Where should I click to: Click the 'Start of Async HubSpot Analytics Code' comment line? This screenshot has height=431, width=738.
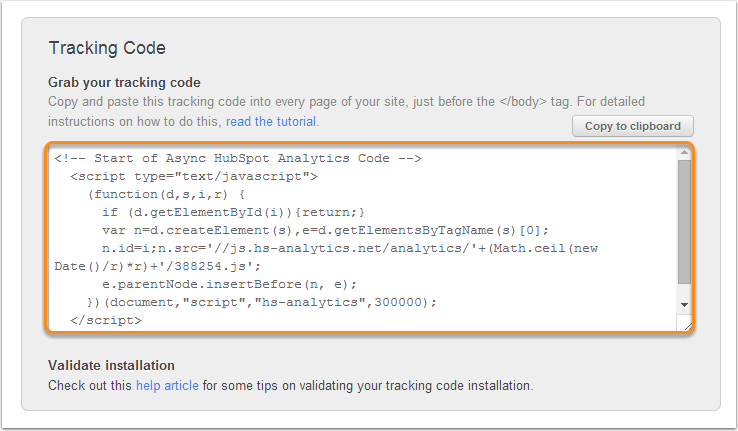point(238,158)
